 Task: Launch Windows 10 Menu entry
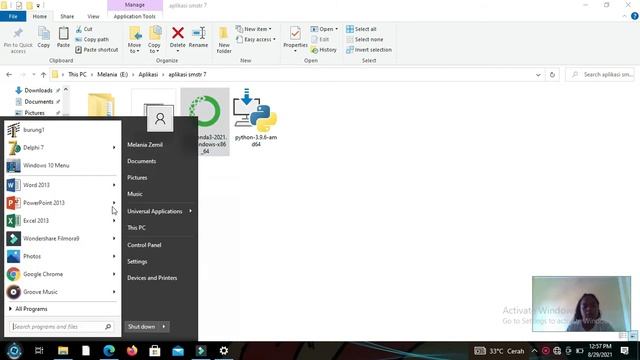coord(62,165)
